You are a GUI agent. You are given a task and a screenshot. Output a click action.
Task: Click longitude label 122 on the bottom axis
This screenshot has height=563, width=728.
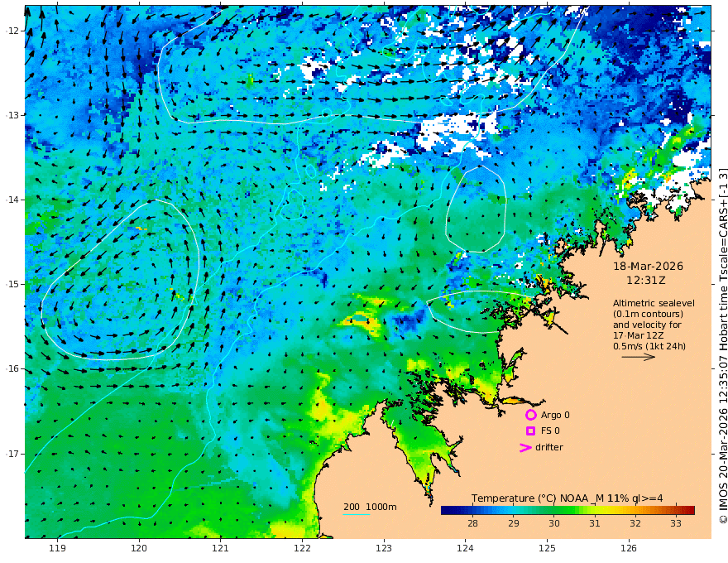[x=302, y=549]
